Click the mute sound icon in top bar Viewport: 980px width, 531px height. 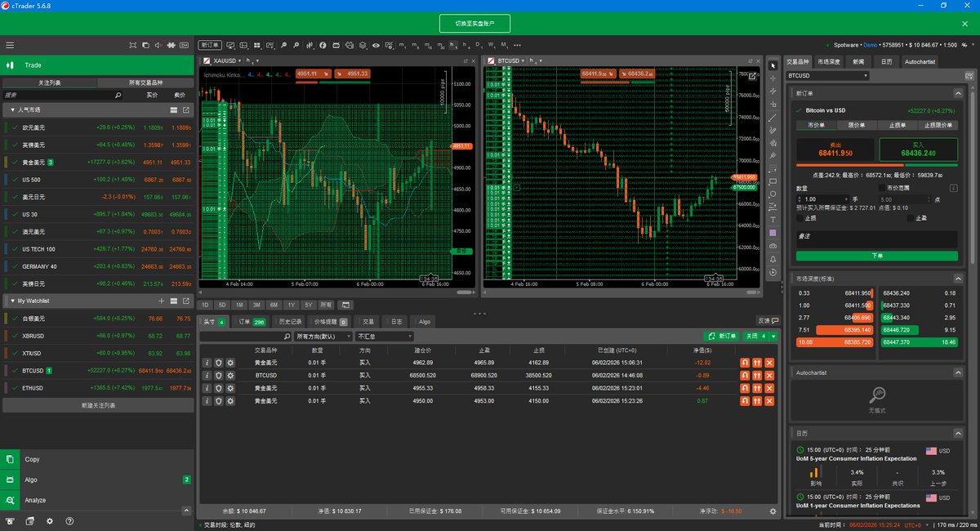click(x=159, y=45)
